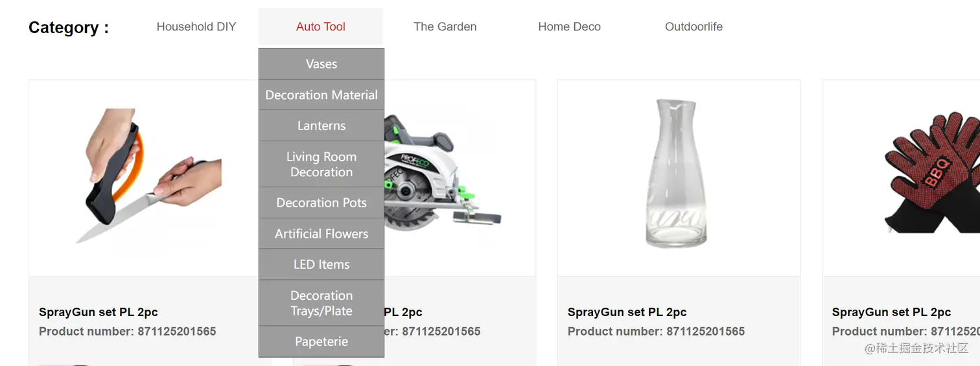Choose Living Room Decoration option
Viewport: 980px width, 366px height.
coord(321,164)
